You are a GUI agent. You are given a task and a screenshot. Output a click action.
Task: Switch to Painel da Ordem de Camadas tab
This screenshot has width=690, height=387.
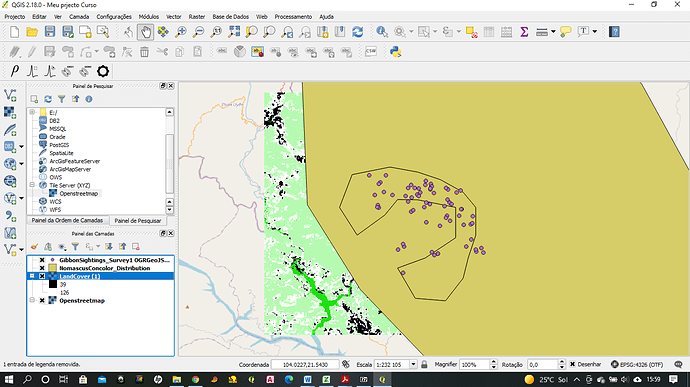click(x=67, y=220)
